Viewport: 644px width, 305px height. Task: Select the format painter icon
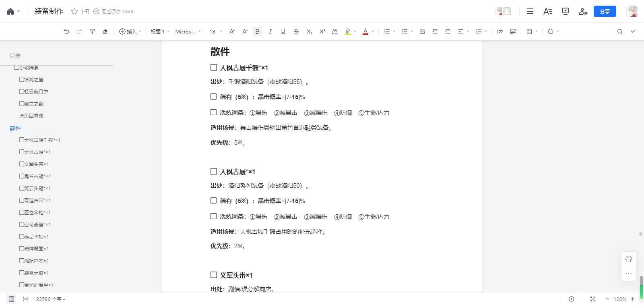(x=92, y=31)
